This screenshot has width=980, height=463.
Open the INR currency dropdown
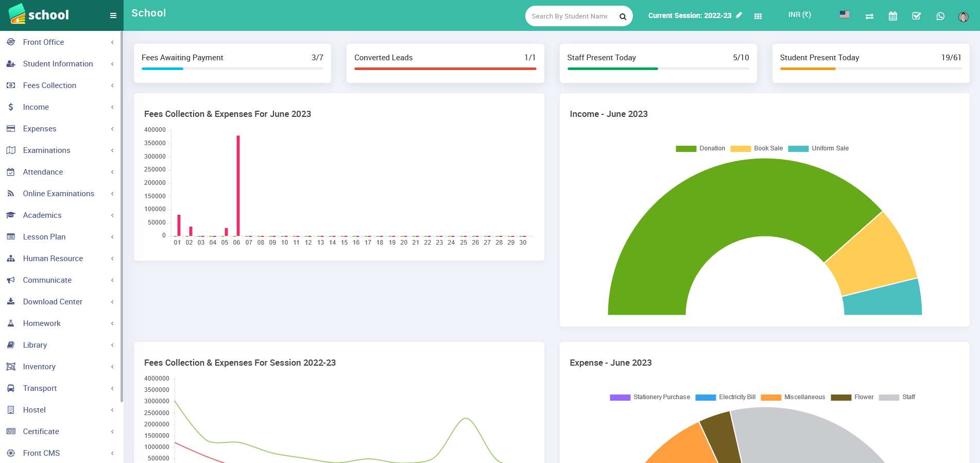(x=799, y=15)
